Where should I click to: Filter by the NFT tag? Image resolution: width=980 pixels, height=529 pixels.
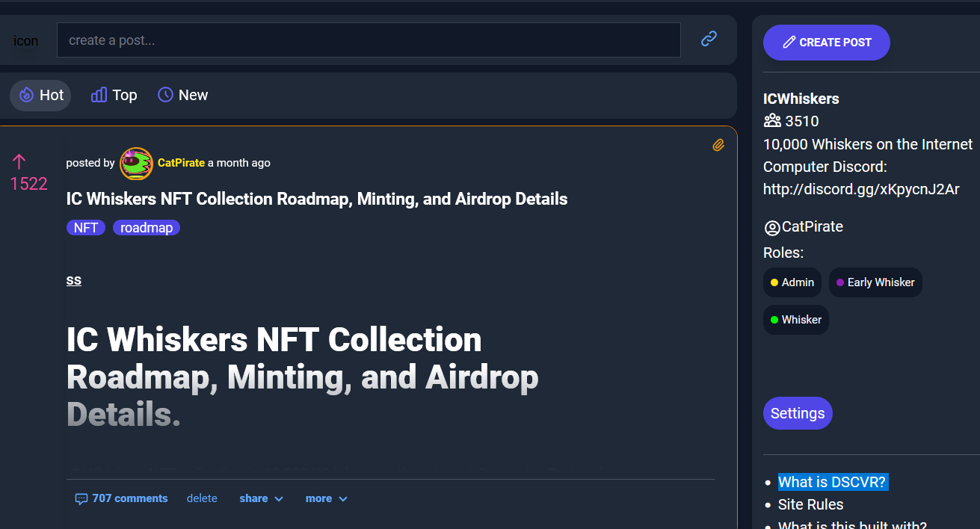(86, 228)
